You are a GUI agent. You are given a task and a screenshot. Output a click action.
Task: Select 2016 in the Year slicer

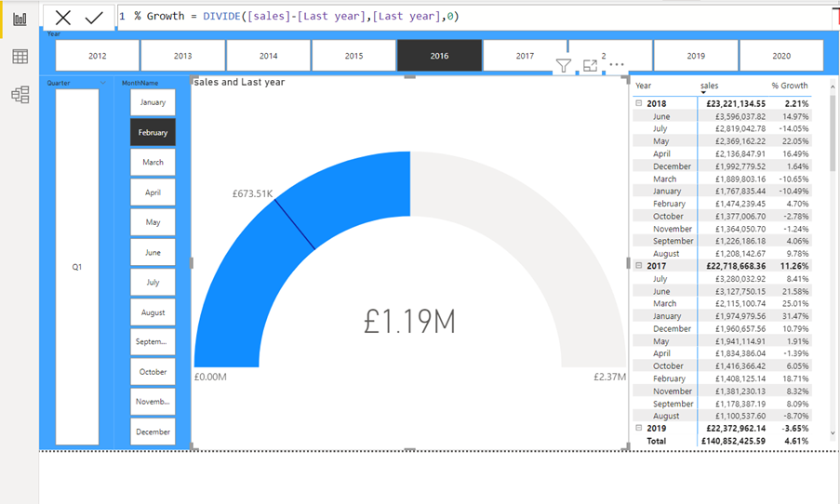click(439, 56)
